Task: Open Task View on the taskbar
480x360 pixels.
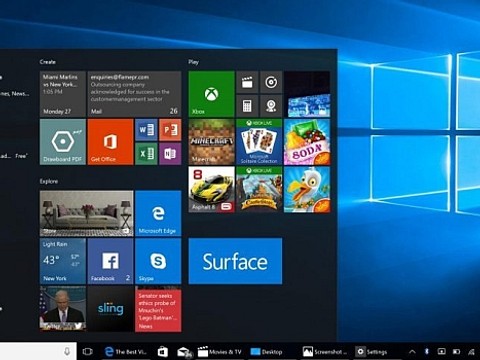Action: coord(88,352)
